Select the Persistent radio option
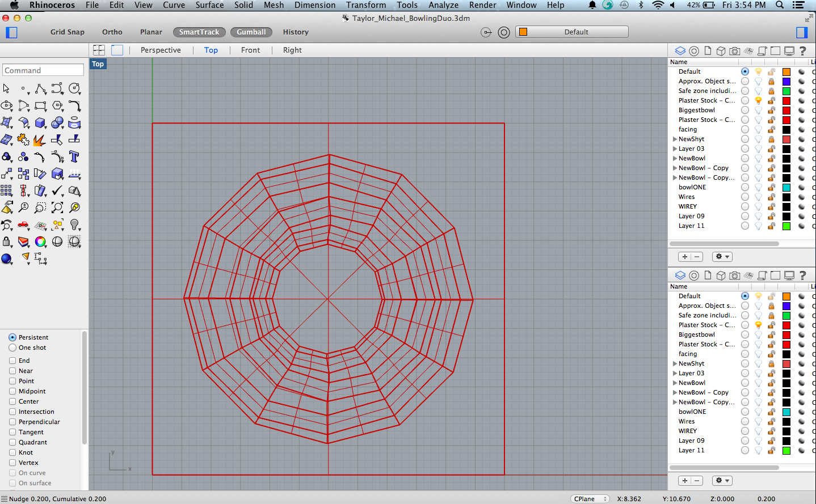The height and width of the screenshot is (504, 816). click(x=12, y=337)
